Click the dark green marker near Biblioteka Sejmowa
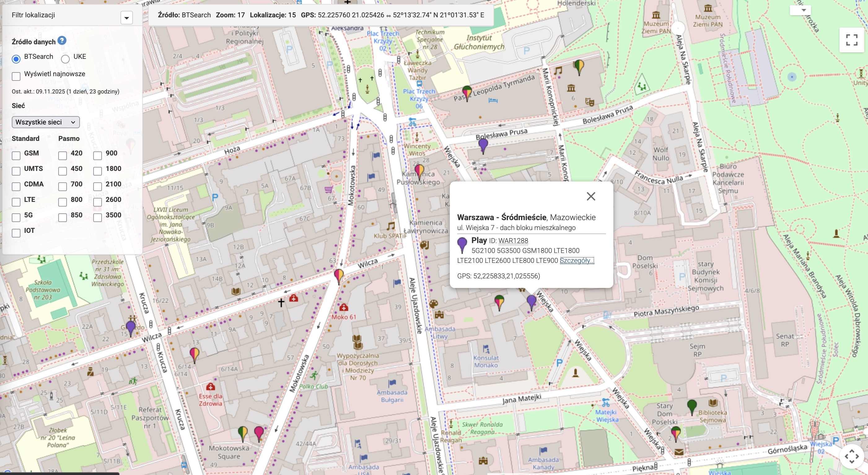The image size is (868, 475). pyautogui.click(x=691, y=406)
